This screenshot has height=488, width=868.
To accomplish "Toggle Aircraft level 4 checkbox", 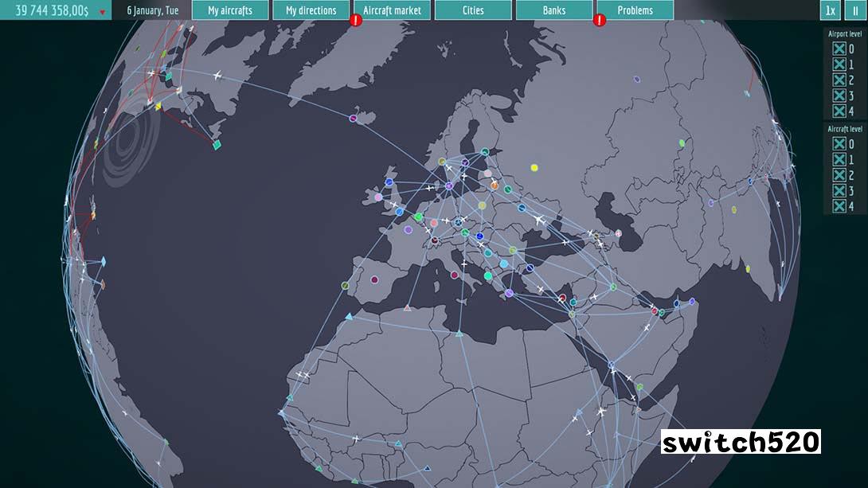I will (839, 206).
